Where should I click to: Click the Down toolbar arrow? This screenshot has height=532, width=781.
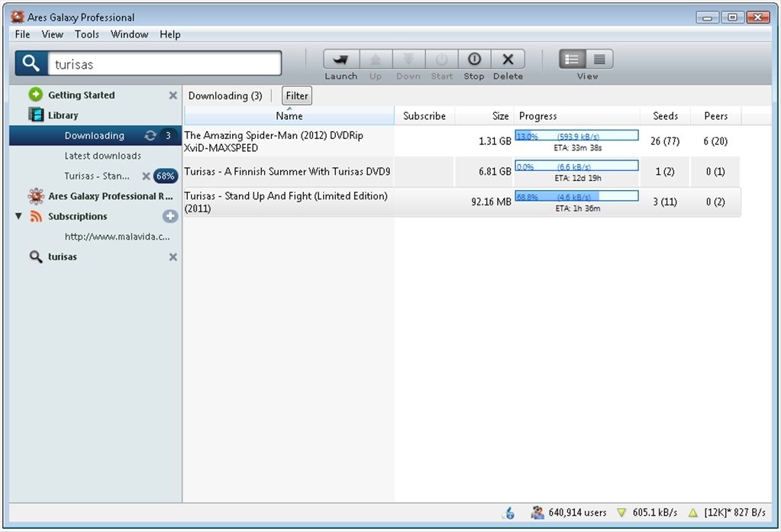(x=408, y=60)
